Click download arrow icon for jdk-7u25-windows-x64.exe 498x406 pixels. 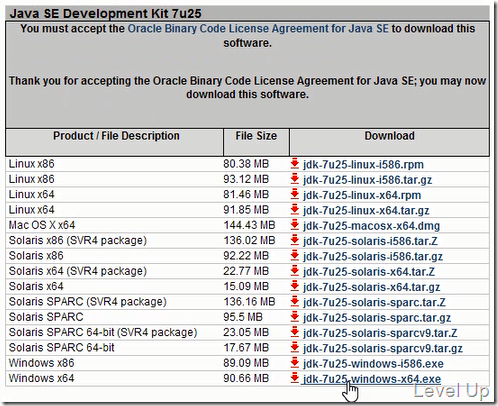(295, 378)
